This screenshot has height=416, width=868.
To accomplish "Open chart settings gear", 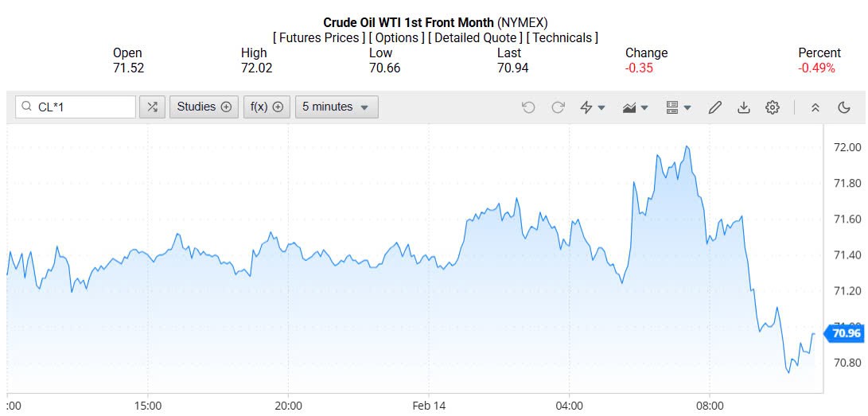I will pyautogui.click(x=772, y=107).
